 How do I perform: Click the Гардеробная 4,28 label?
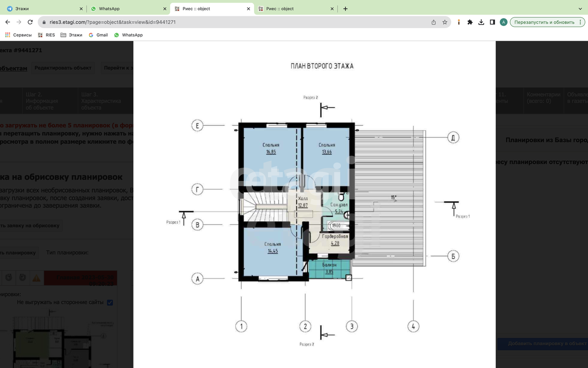[335, 240]
